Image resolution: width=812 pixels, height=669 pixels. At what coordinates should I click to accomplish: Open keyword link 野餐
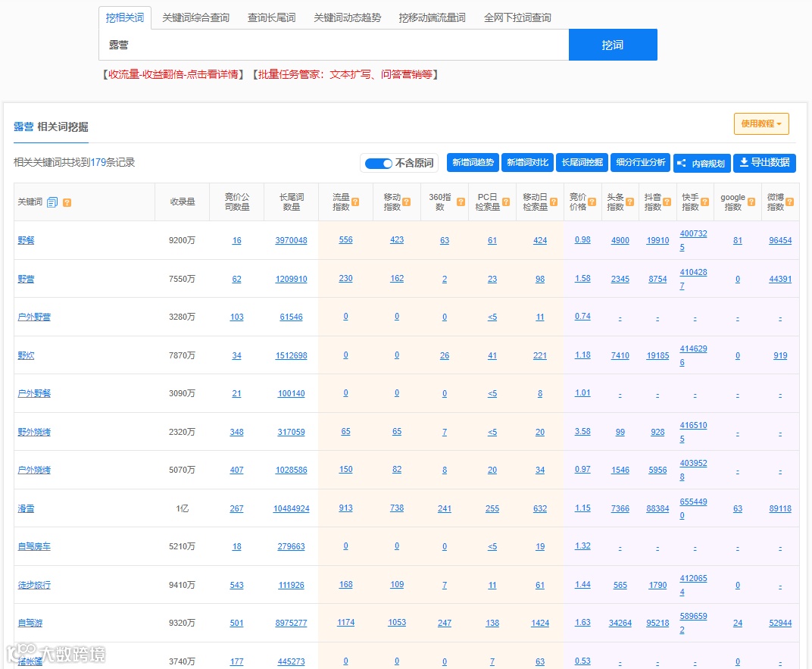pyautogui.click(x=26, y=240)
